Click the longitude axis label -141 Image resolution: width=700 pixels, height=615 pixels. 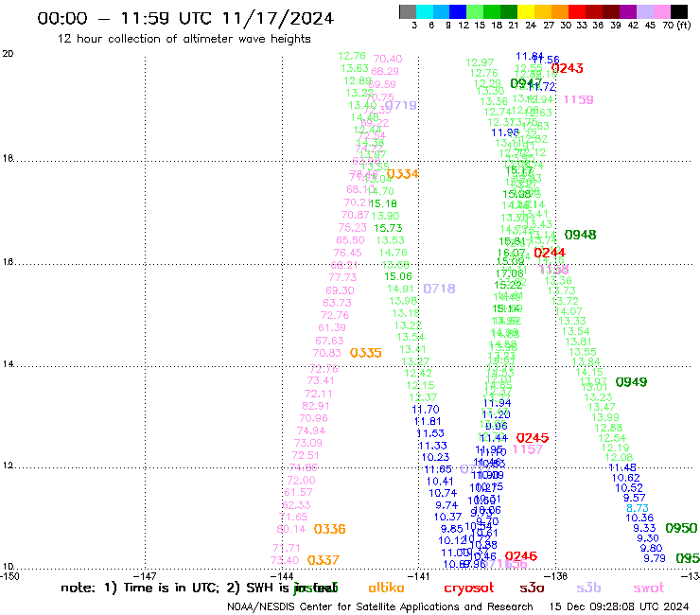click(418, 576)
